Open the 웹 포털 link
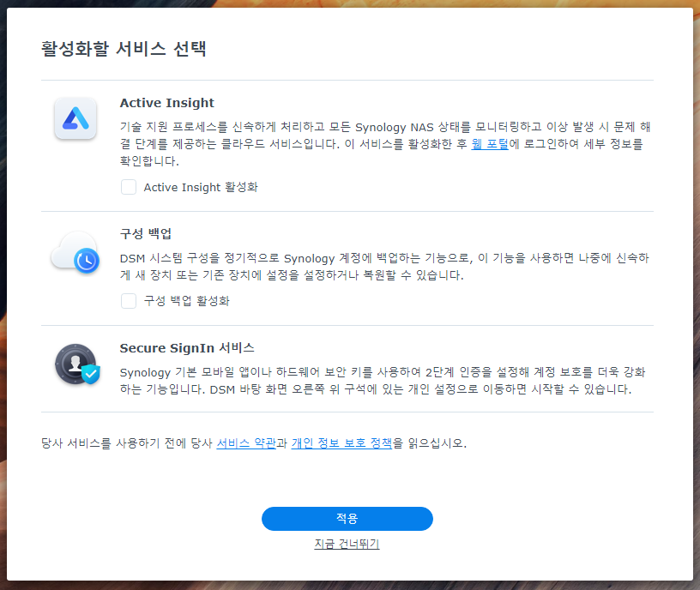Viewport: 700px width, 590px height. tap(490, 144)
